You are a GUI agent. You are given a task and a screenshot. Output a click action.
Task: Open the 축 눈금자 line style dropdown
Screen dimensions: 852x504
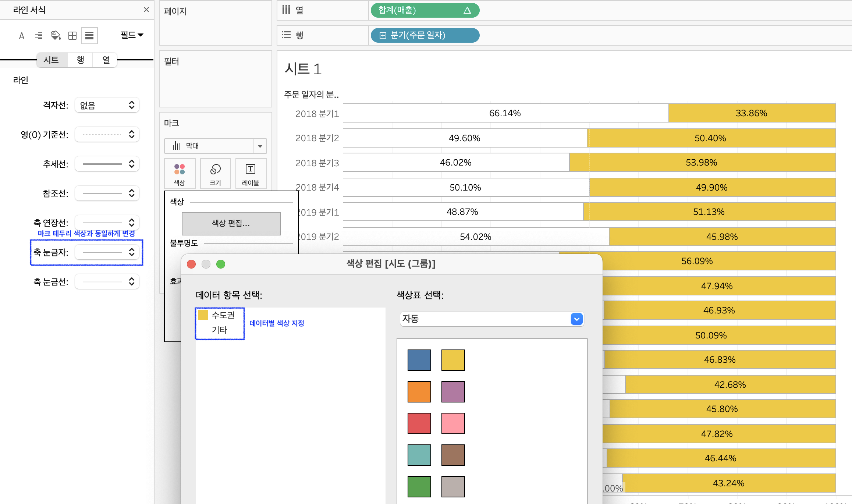click(x=107, y=252)
